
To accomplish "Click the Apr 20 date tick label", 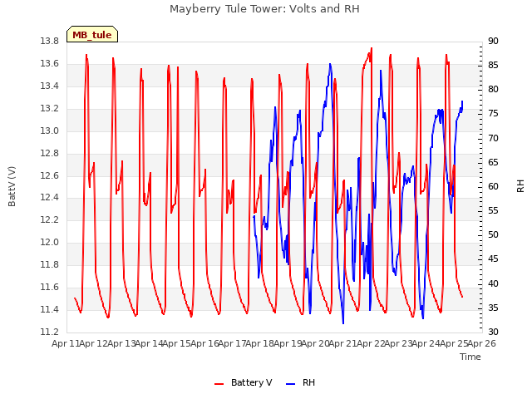I will pos(316,343).
